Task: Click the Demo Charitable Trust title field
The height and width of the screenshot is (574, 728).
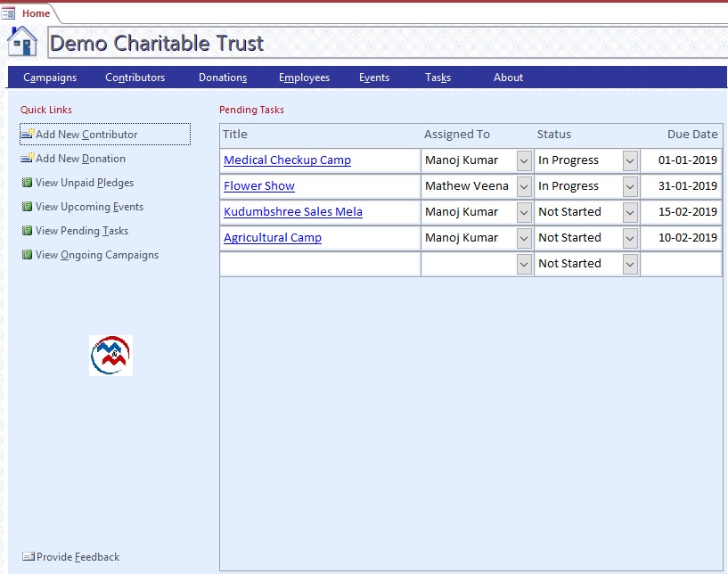Action: pyautogui.click(x=388, y=43)
